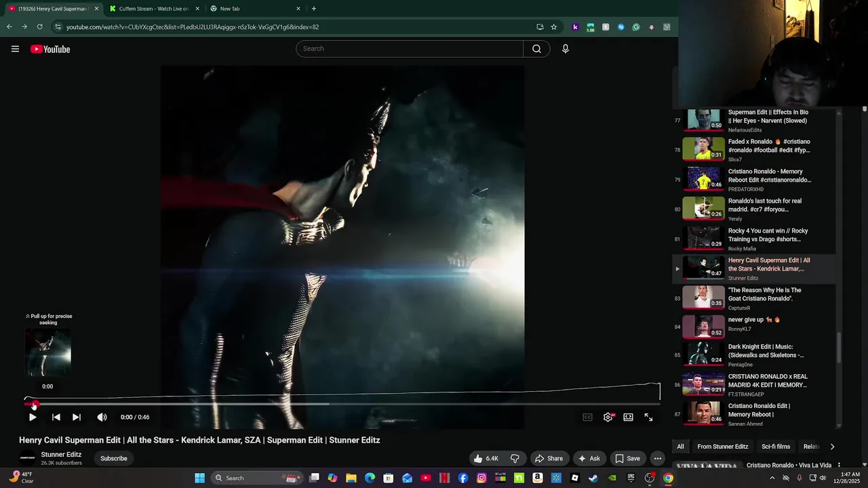Screen dimensions: 868x488
Task: Toggle closed captions on the player
Action: coord(588,418)
